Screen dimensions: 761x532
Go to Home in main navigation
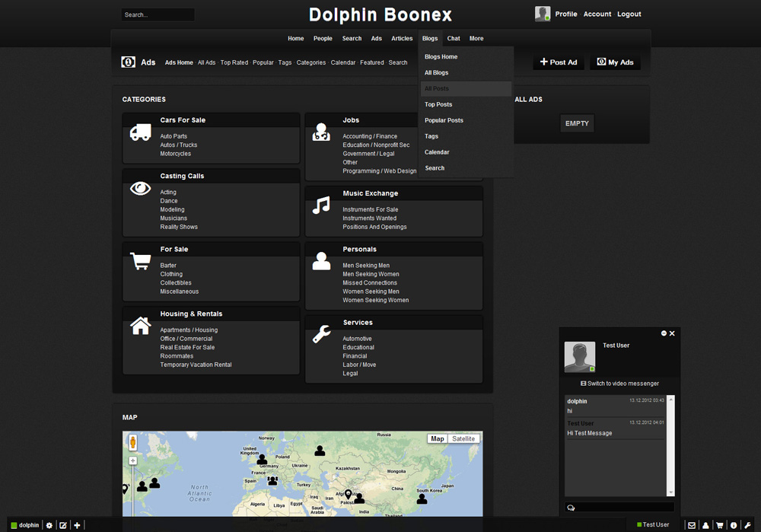pos(295,38)
